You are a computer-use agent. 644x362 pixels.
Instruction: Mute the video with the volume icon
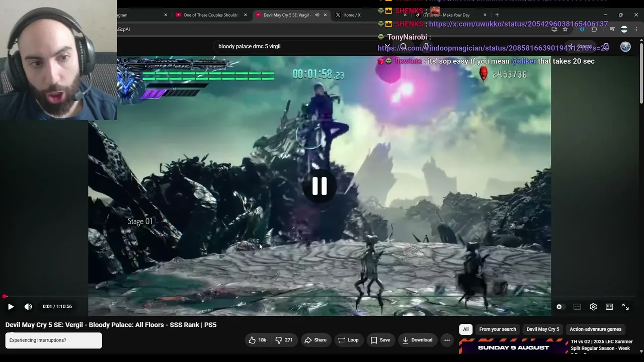tap(28, 307)
